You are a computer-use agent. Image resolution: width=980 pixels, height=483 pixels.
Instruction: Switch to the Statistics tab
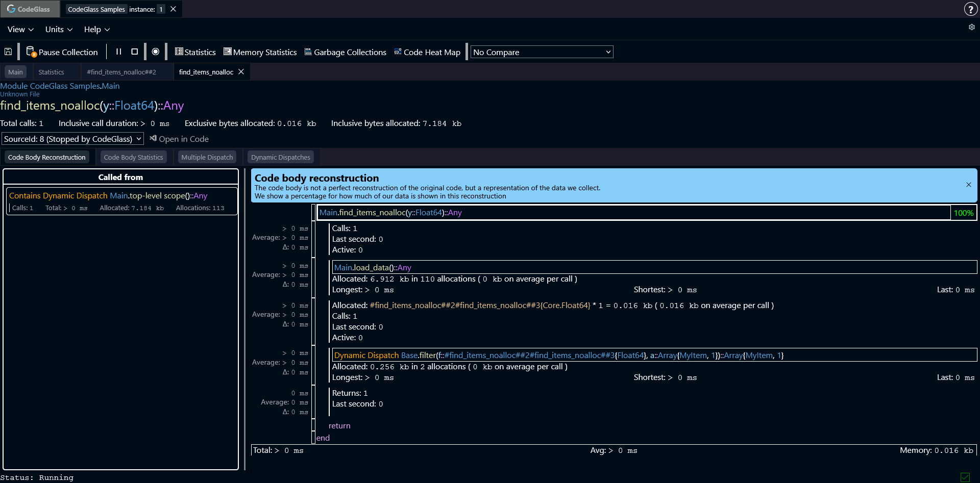click(x=51, y=72)
